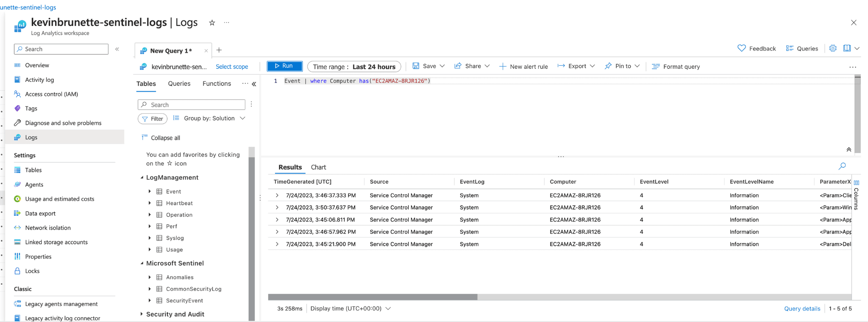Search results with the magnifier icon

click(842, 166)
